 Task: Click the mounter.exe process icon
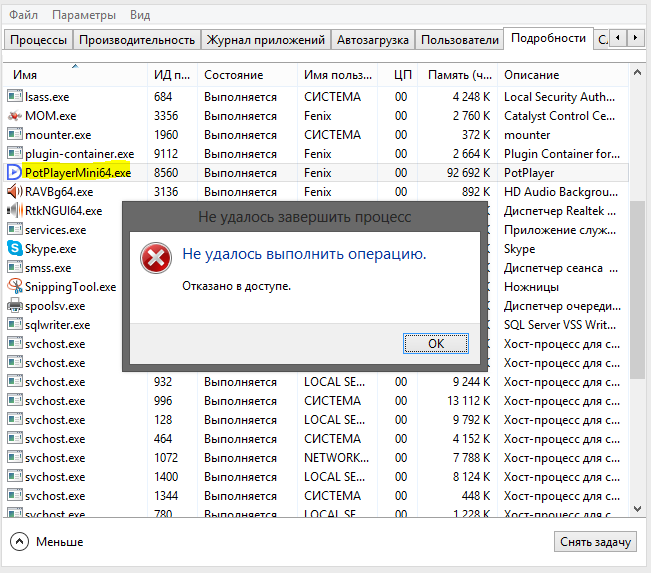click(x=15, y=135)
